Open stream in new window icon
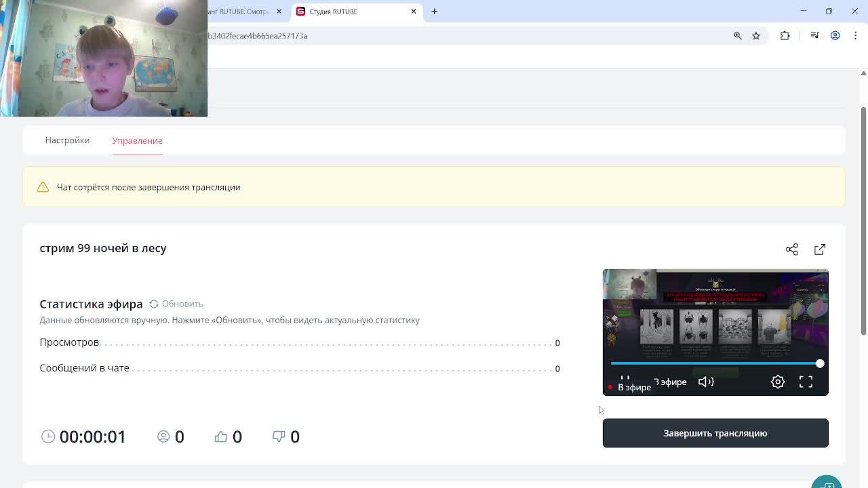This screenshot has height=488, width=868. tap(820, 249)
